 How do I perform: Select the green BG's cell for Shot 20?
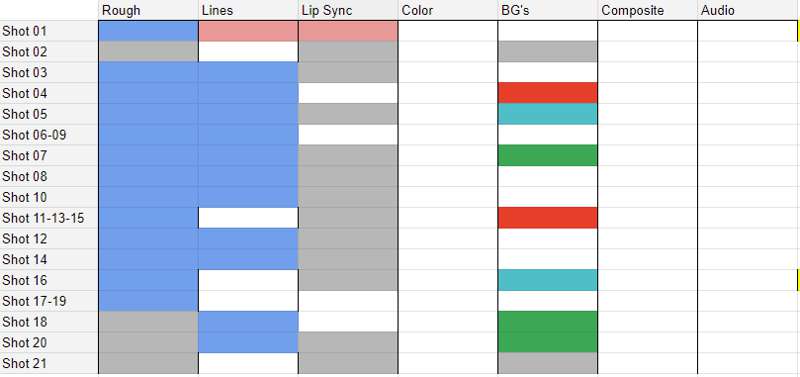pos(547,343)
